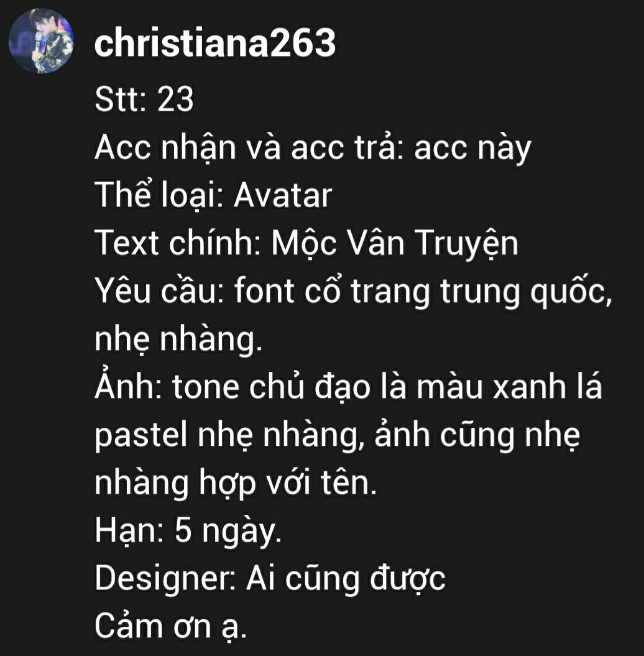The width and height of the screenshot is (644, 656).
Task: Click the "5 ngày." deadline text
Action: [x=228, y=531]
